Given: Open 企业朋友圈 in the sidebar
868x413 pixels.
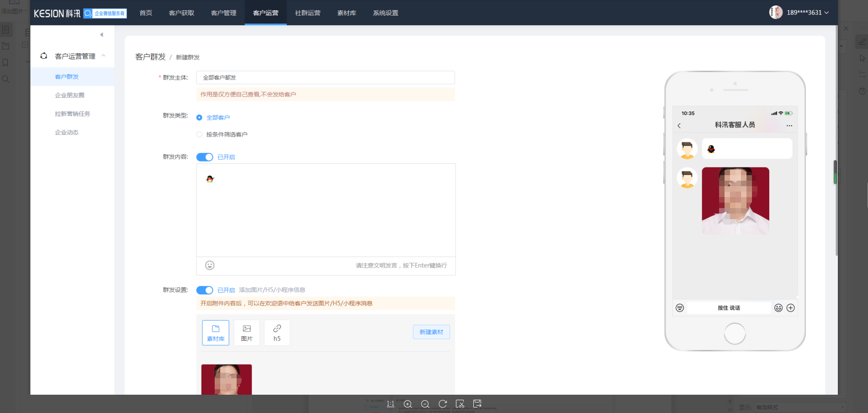Looking at the screenshot, I should click(x=69, y=95).
